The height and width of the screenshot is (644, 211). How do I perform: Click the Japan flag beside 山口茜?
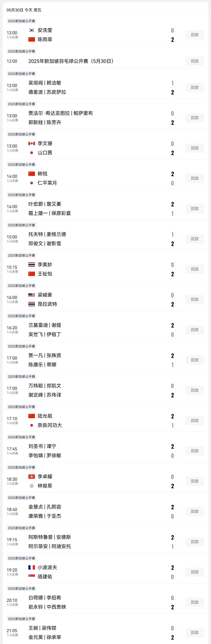coord(32,153)
